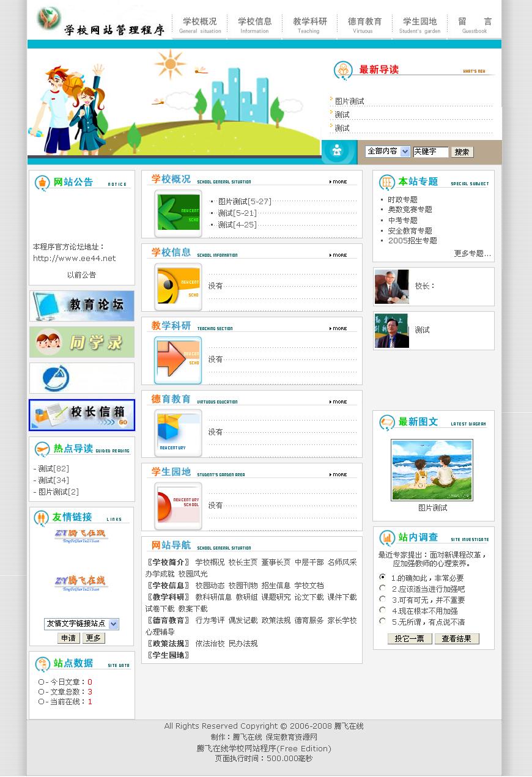This screenshot has width=532, height=777.
Task: Select poll option 1.的确如此，非常必要
Action: point(383,577)
